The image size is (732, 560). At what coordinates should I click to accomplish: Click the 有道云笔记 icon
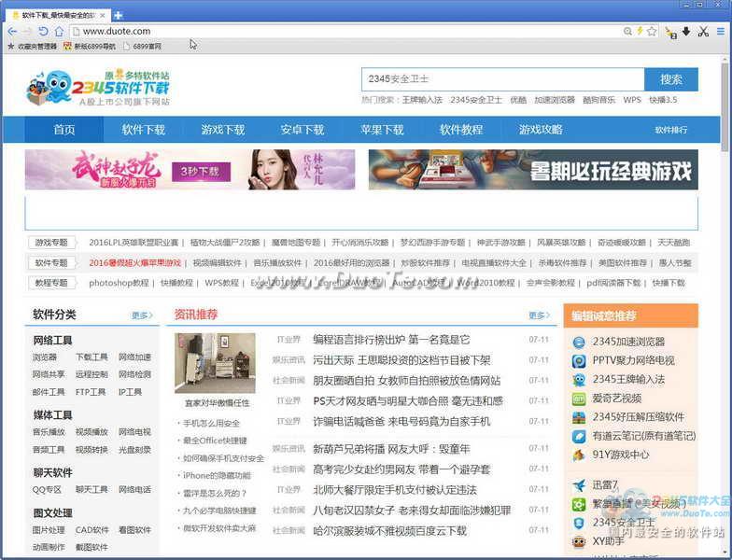tap(579, 437)
